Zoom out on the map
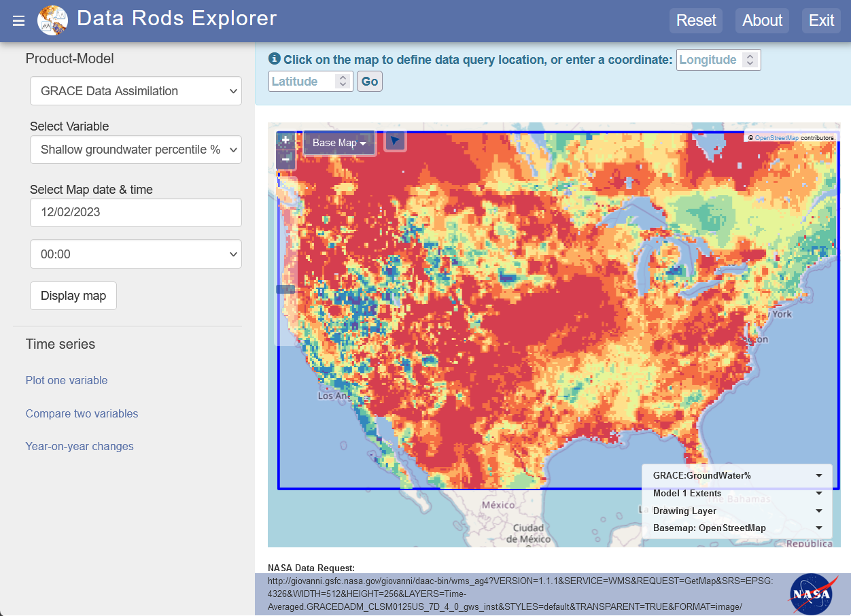The height and width of the screenshot is (616, 851). click(x=285, y=160)
